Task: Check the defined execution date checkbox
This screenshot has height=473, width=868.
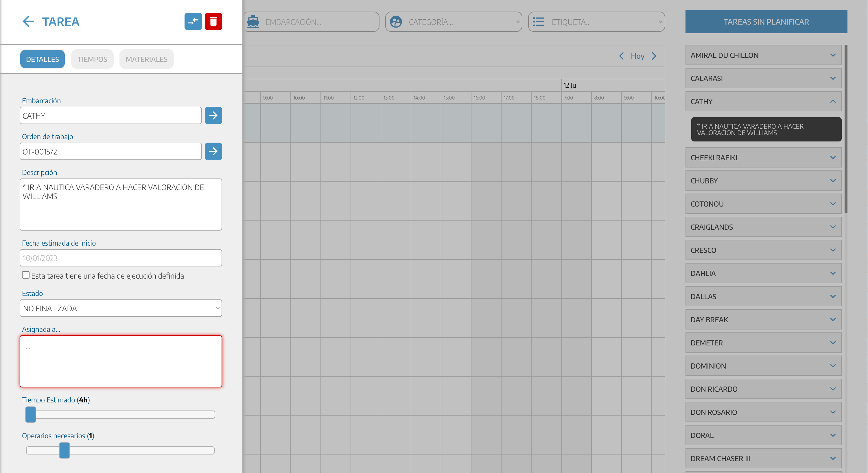Action: pos(26,275)
